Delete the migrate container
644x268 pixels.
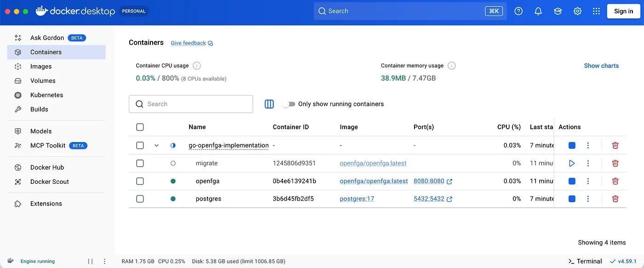[615, 163]
